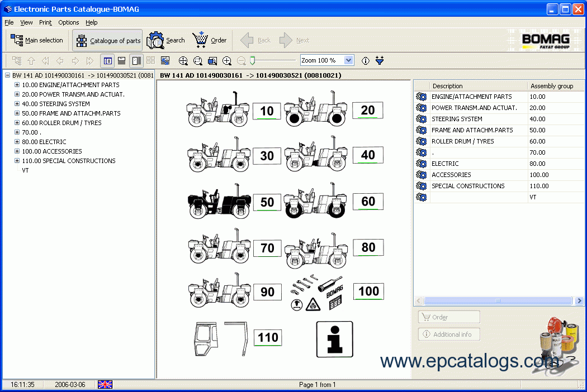The image size is (587, 392).
Task: Toggle the bottom list panel view icon
Action: (122, 61)
